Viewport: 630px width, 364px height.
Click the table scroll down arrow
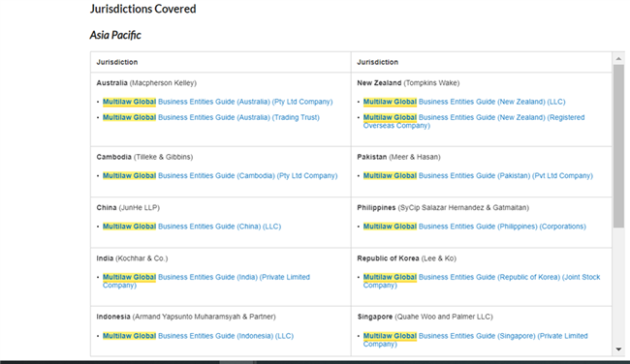pyautogui.click(x=618, y=349)
